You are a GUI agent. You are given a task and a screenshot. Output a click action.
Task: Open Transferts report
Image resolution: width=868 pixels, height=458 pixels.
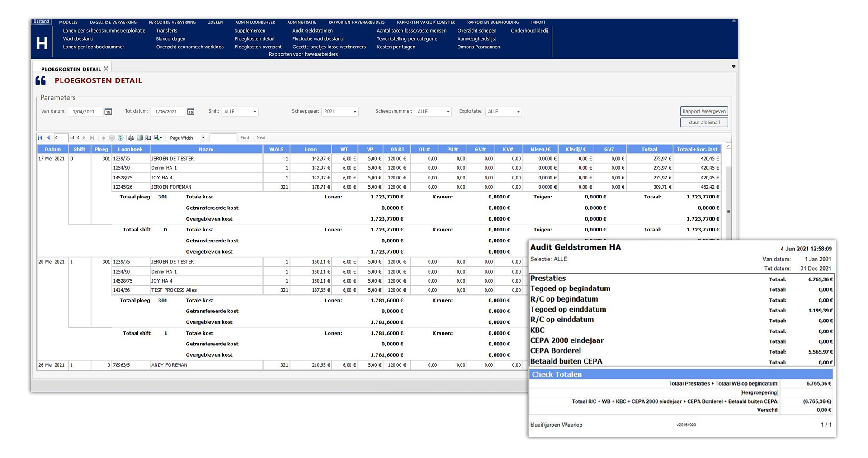(x=167, y=31)
